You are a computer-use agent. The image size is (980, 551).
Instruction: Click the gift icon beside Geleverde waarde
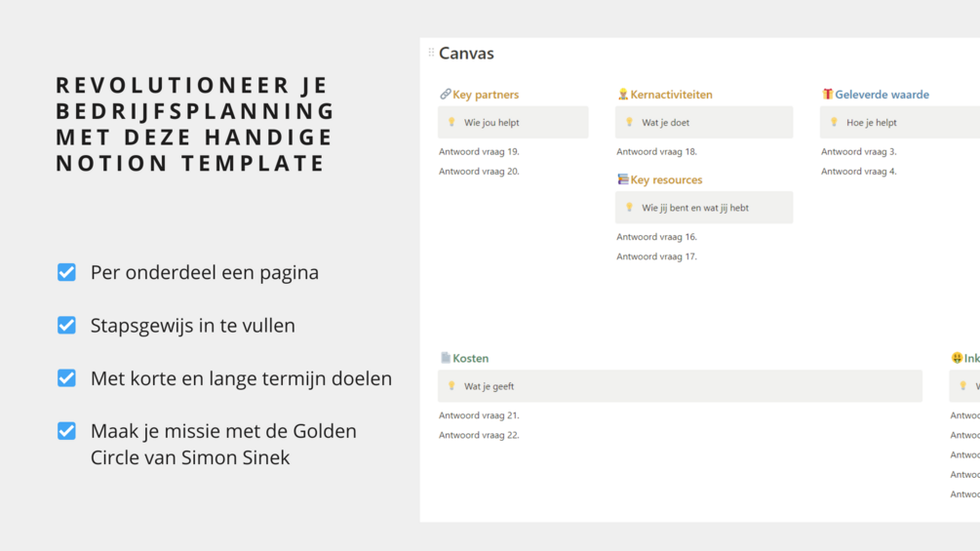[x=827, y=95]
